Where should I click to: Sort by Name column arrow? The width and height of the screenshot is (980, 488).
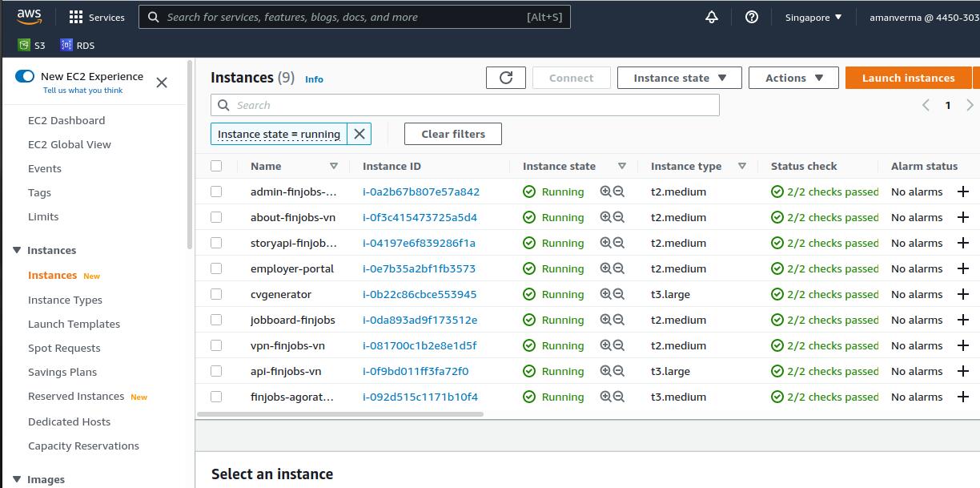(334, 166)
